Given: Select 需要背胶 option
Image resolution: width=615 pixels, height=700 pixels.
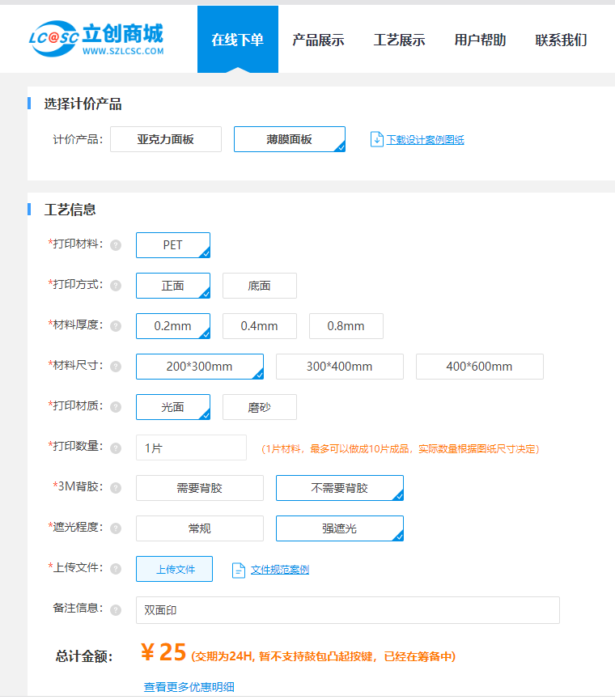Looking at the screenshot, I should [x=199, y=488].
